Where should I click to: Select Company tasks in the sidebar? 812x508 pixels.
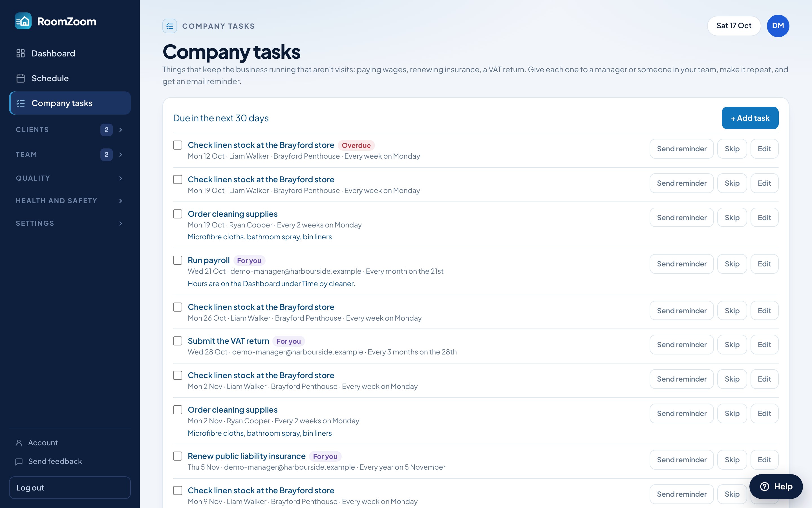[x=70, y=103]
